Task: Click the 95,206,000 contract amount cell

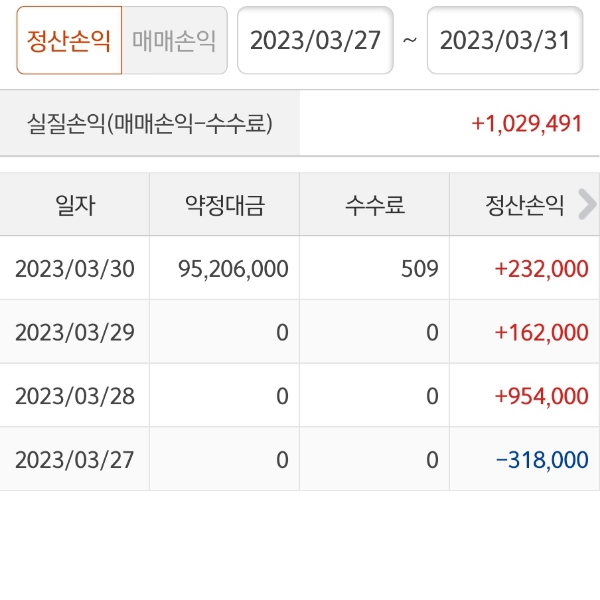Action: [x=232, y=268]
